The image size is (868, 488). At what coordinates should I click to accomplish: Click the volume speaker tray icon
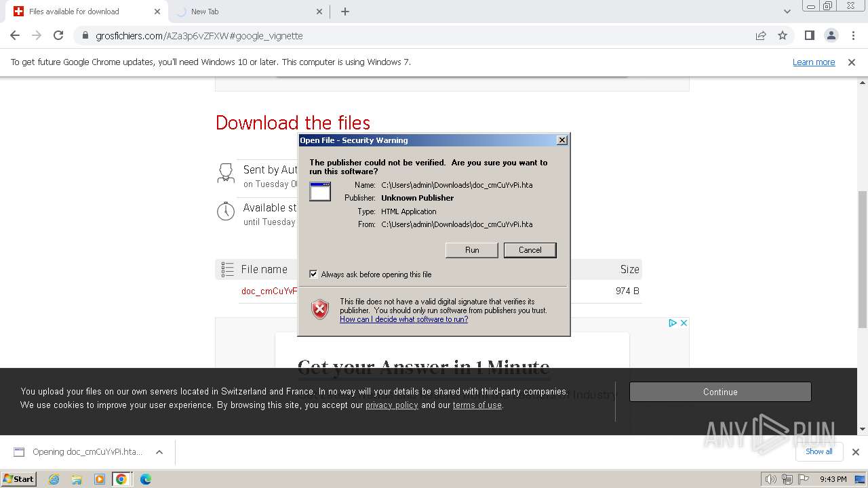[771, 479]
